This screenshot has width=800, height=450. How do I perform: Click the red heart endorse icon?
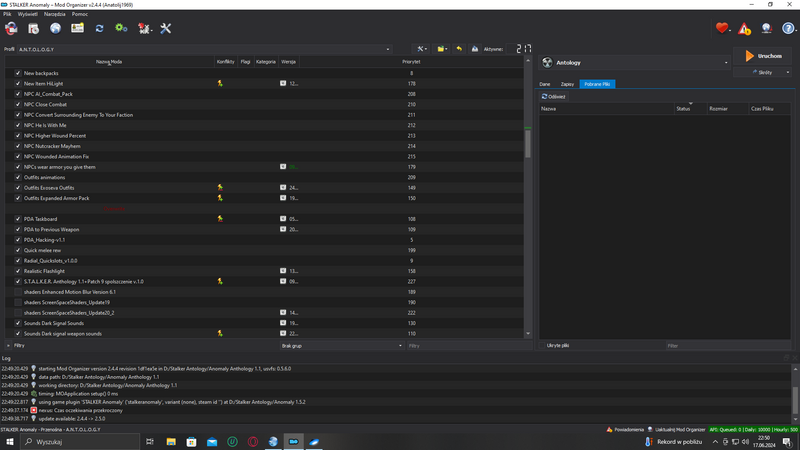point(722,28)
